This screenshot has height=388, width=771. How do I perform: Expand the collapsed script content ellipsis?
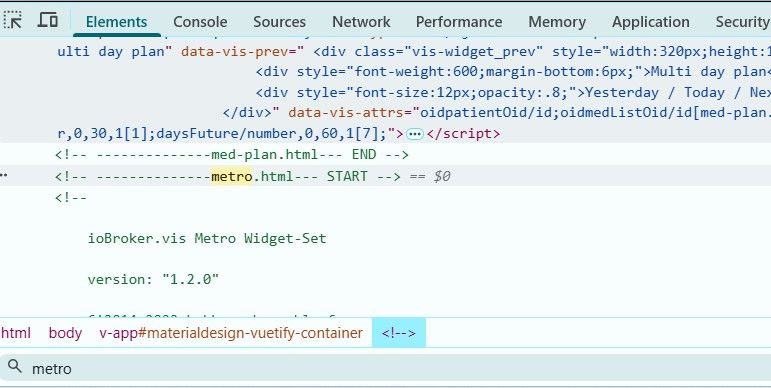pyautogui.click(x=415, y=134)
